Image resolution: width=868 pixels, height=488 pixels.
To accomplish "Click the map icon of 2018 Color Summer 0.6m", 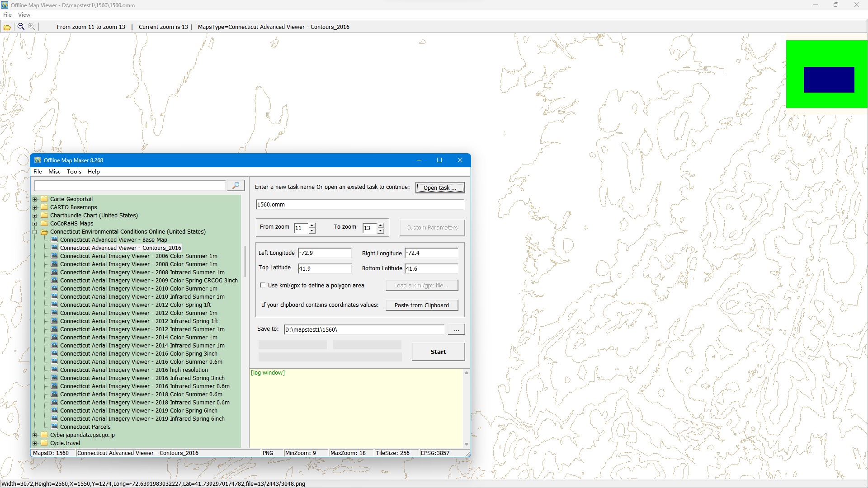I will coord(54,394).
